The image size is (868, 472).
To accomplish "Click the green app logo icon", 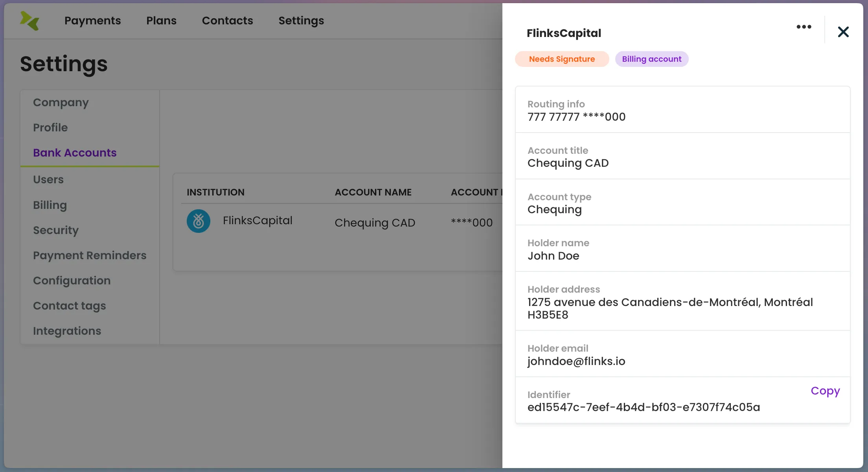I will 29,20.
